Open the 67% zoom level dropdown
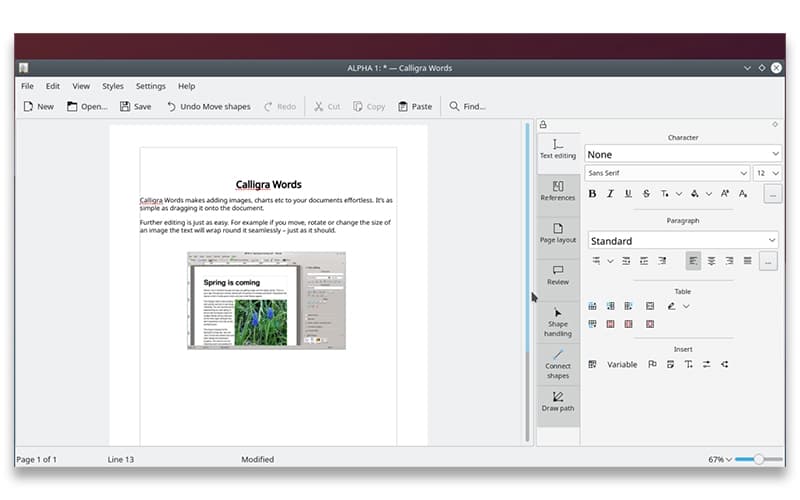This screenshot has height=500, width=800. (720, 460)
